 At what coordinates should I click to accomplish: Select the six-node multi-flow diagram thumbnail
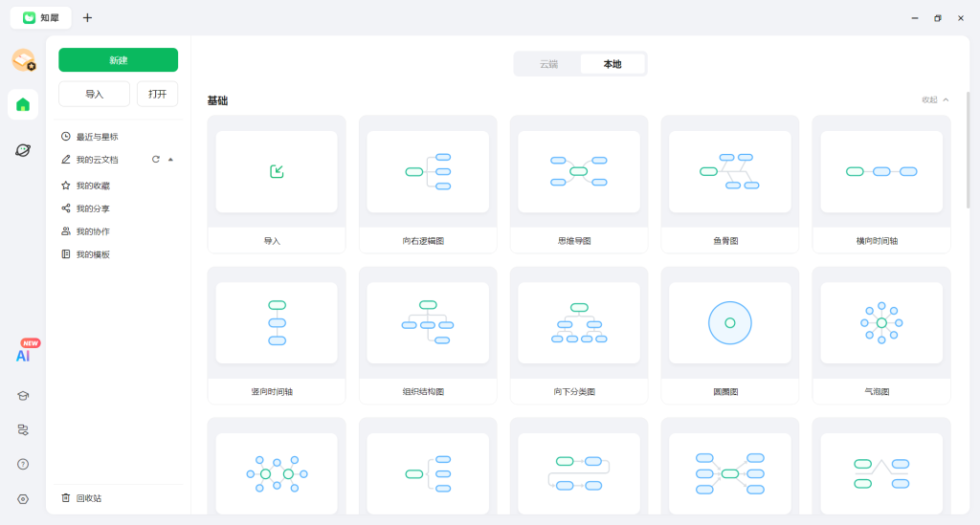pos(730,473)
